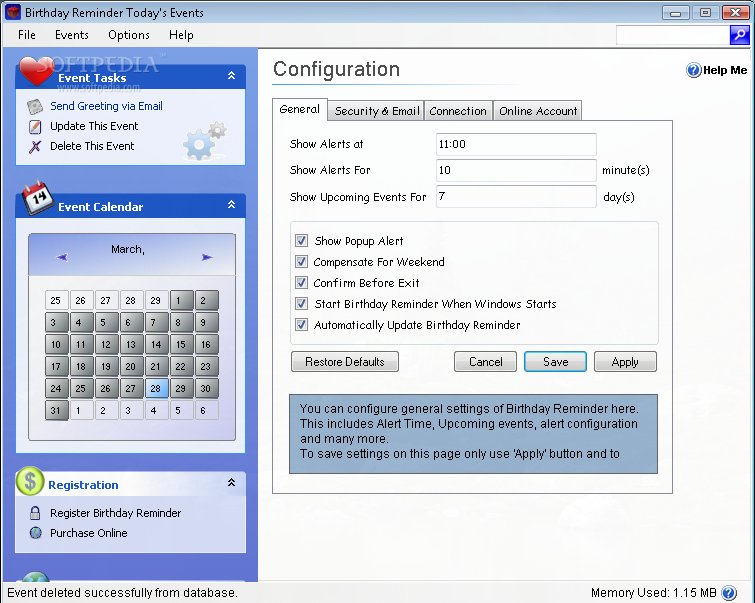Click Restore Defaults button
Screen dimensions: 755x603
click(x=345, y=362)
